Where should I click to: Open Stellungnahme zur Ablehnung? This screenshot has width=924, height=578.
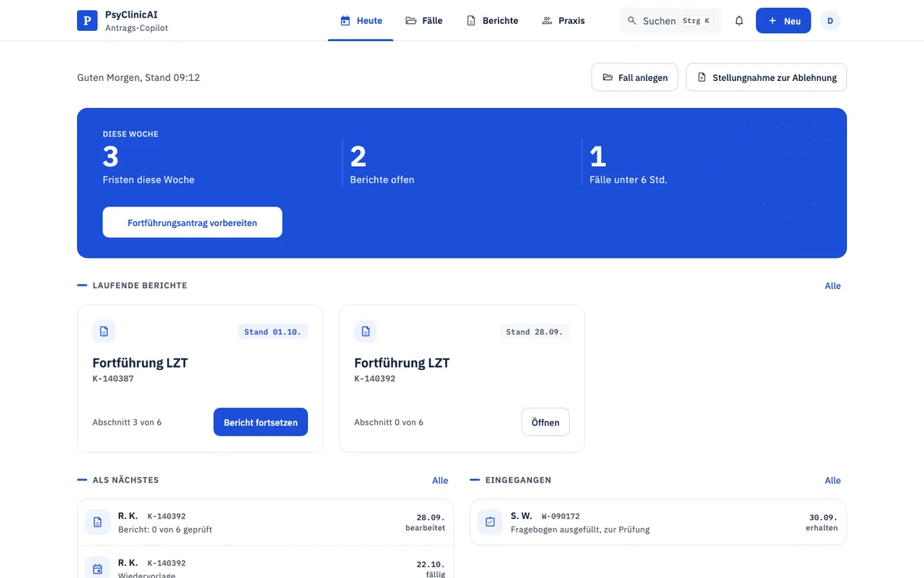[766, 77]
